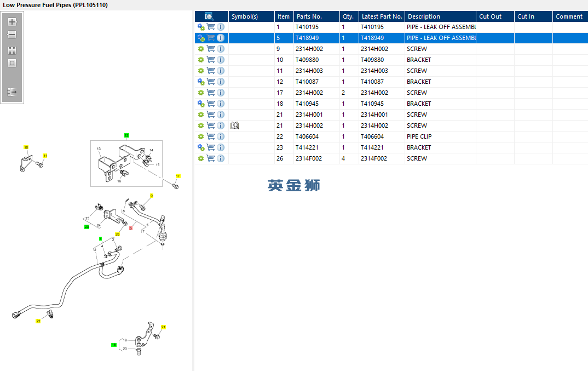The height and width of the screenshot is (371, 588).
Task: Sort by Item column header
Action: tap(284, 16)
